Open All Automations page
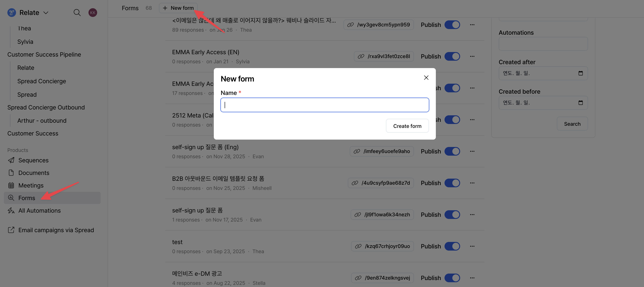This screenshot has width=644, height=287. [x=39, y=210]
